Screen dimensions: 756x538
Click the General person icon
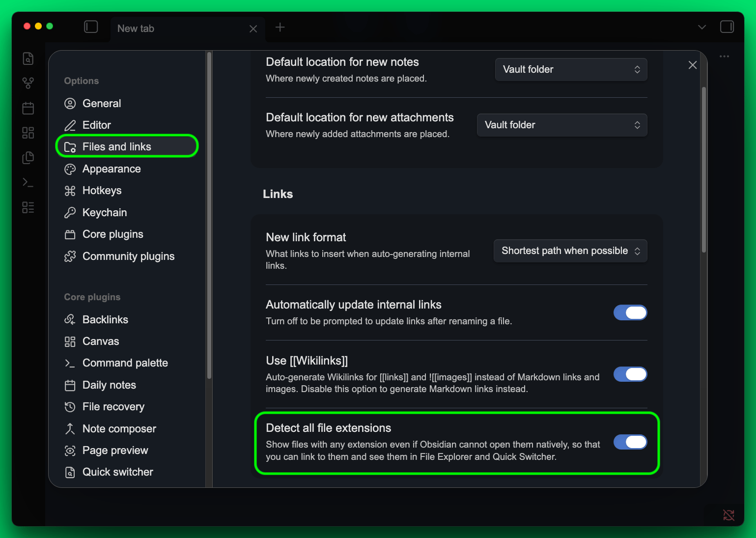pos(70,103)
